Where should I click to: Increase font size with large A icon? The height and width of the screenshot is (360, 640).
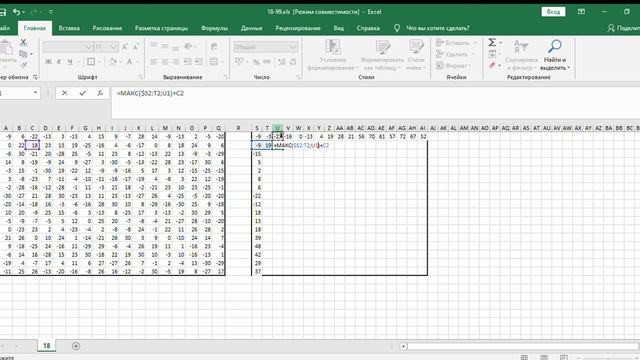[125, 47]
